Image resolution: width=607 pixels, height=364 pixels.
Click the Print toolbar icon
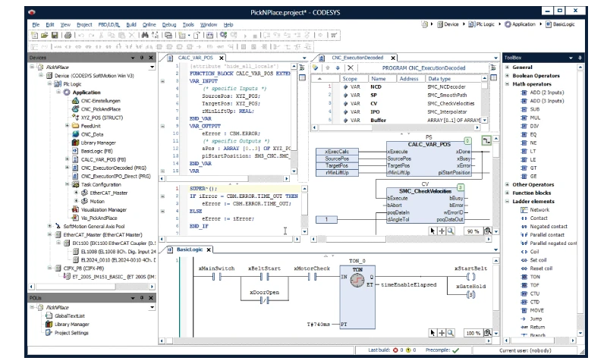click(68, 35)
